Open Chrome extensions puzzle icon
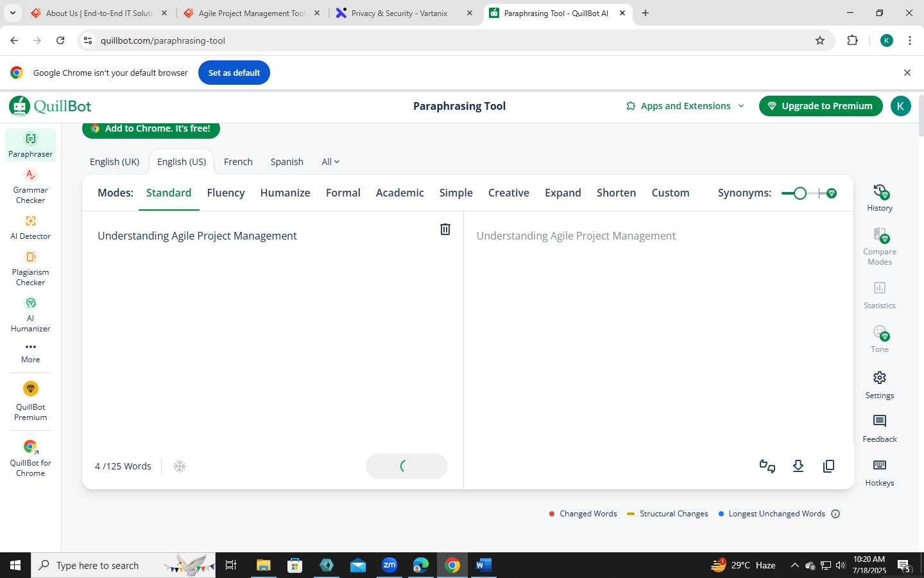924x578 pixels. coord(852,40)
